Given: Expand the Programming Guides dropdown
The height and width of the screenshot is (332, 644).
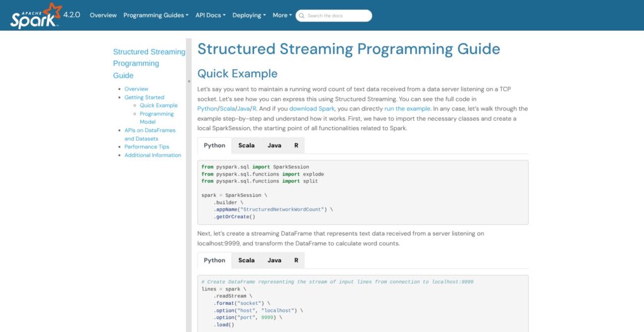Looking at the screenshot, I should click(x=156, y=15).
